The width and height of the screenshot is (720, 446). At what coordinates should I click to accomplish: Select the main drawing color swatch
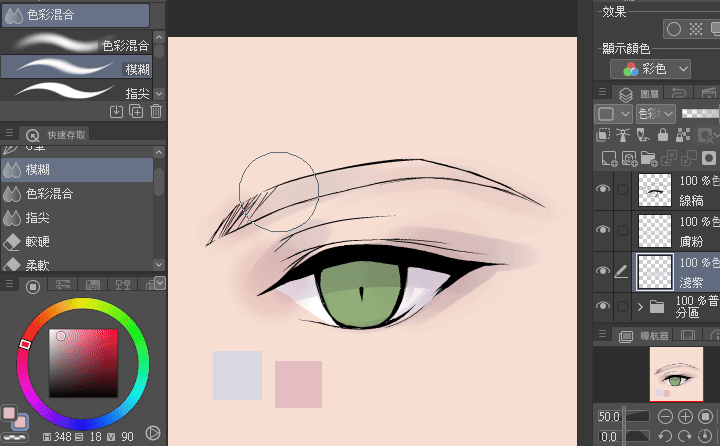click(x=9, y=413)
